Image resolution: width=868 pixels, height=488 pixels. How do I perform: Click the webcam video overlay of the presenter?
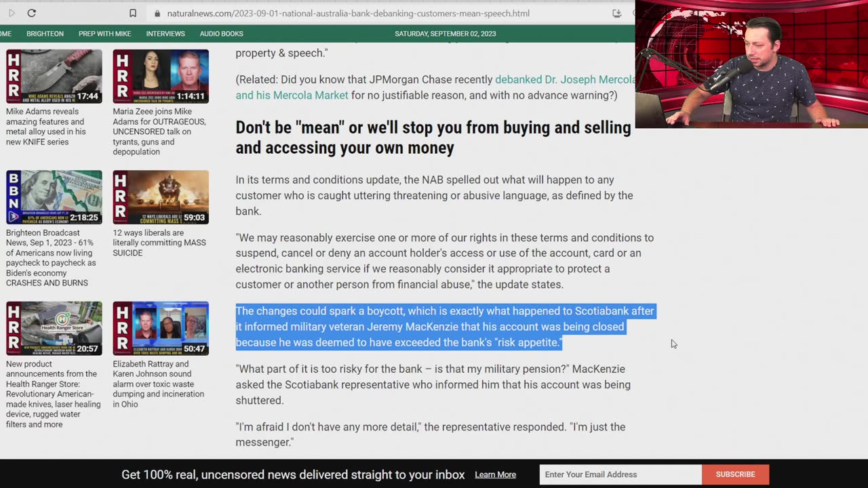click(x=751, y=64)
